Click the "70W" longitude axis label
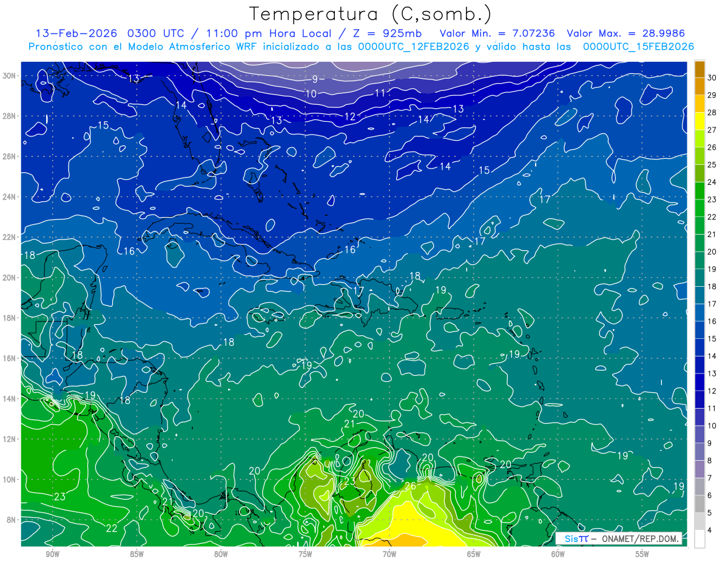The image size is (728, 562). (x=389, y=554)
